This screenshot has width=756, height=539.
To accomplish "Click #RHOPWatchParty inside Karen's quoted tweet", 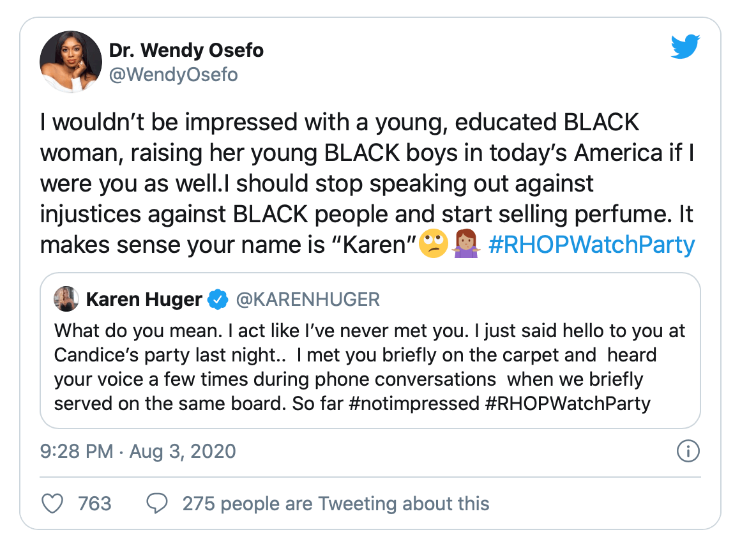I will [x=568, y=404].
